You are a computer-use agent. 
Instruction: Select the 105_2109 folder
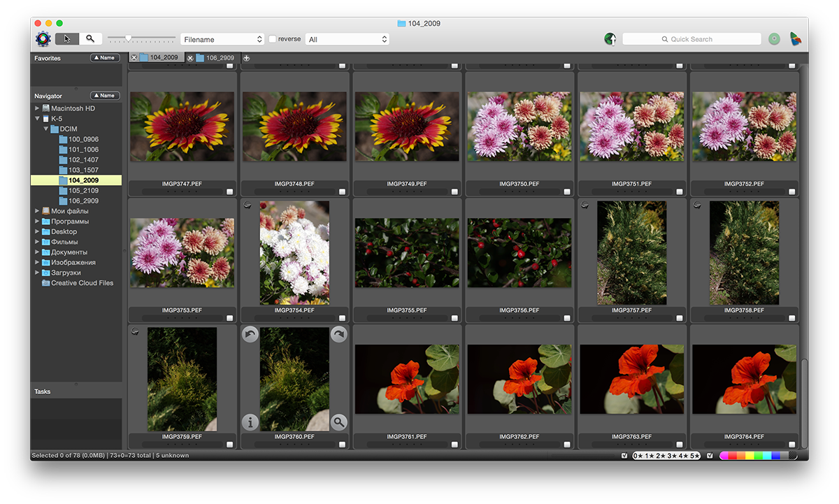coord(78,191)
